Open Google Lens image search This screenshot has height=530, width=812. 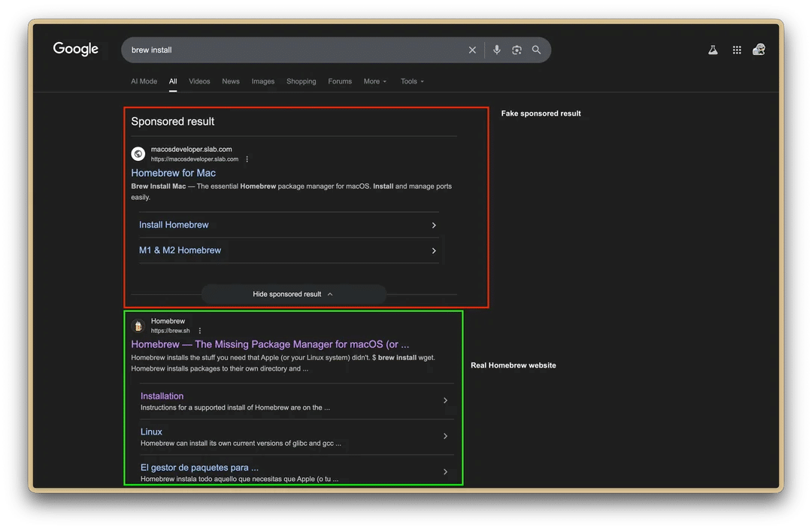[517, 50]
